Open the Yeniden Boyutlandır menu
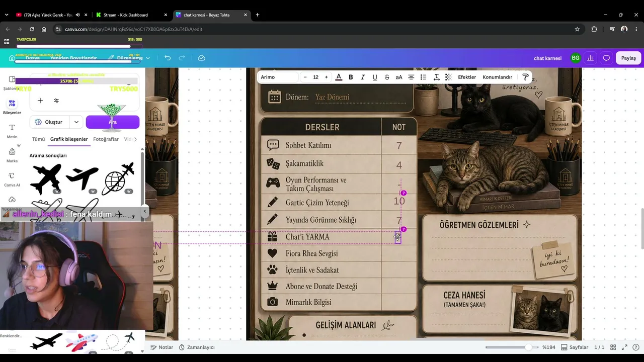This screenshot has width=644, height=362. 73,58
